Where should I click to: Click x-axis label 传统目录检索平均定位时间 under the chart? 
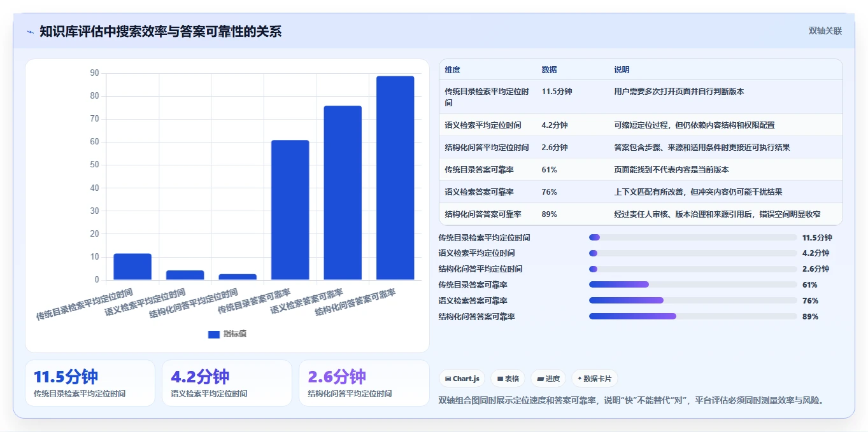point(85,304)
